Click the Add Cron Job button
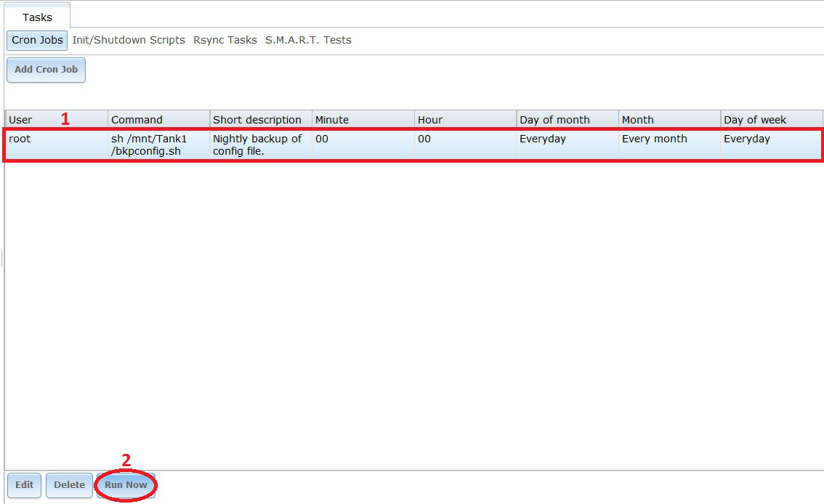Image resolution: width=824 pixels, height=504 pixels. [46, 70]
